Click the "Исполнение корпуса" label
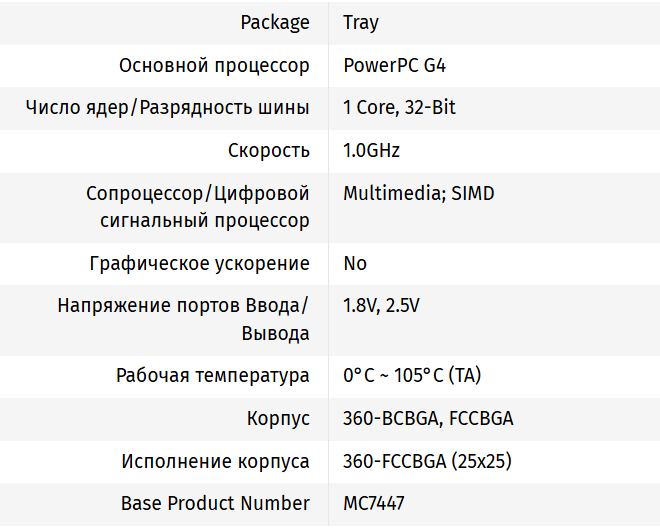 point(215,462)
